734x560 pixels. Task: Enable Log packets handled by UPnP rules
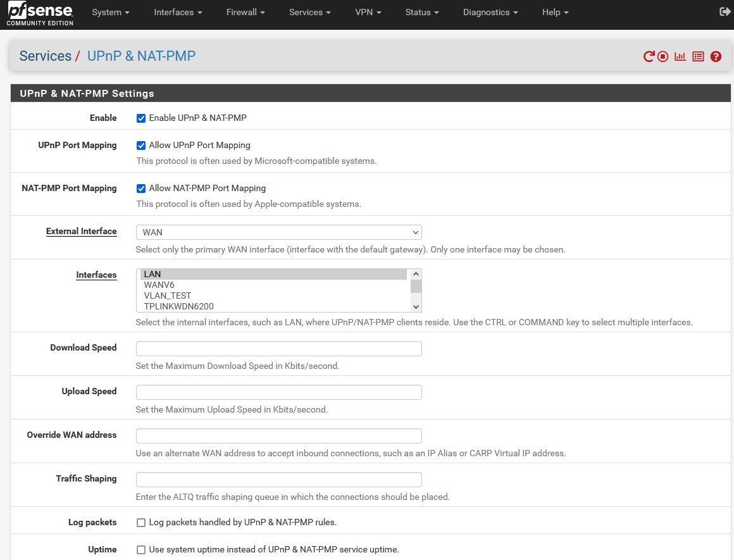coord(141,523)
